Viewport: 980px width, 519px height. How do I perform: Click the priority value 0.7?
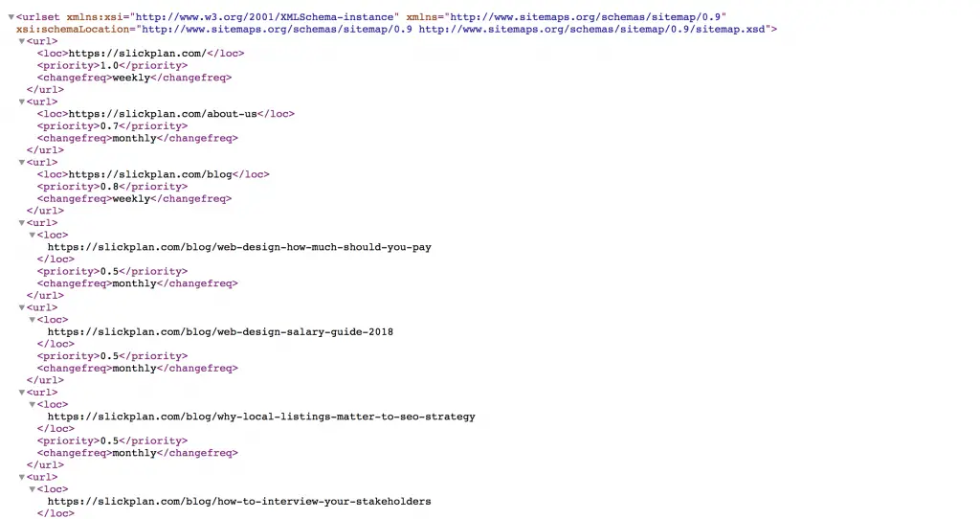click(x=109, y=126)
